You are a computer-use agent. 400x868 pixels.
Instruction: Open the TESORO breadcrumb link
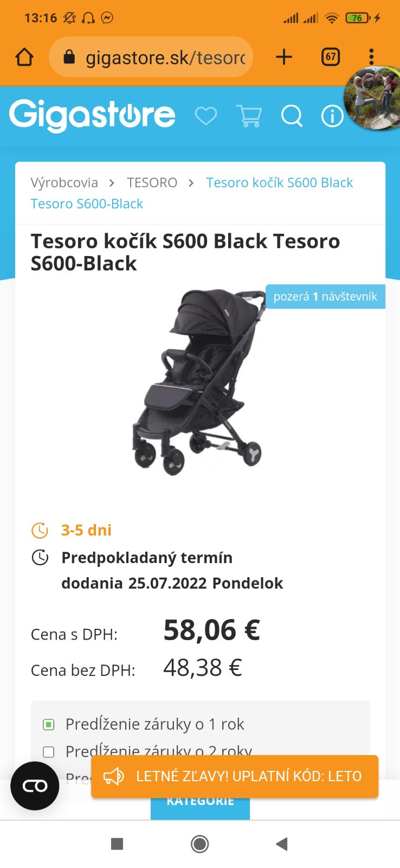pyautogui.click(x=152, y=183)
